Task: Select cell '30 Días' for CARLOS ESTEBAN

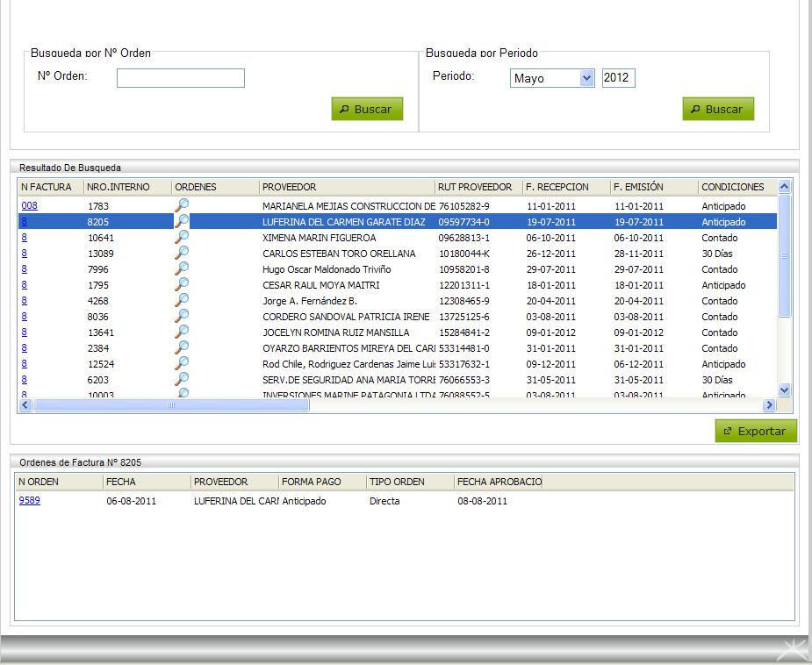Action: point(716,254)
